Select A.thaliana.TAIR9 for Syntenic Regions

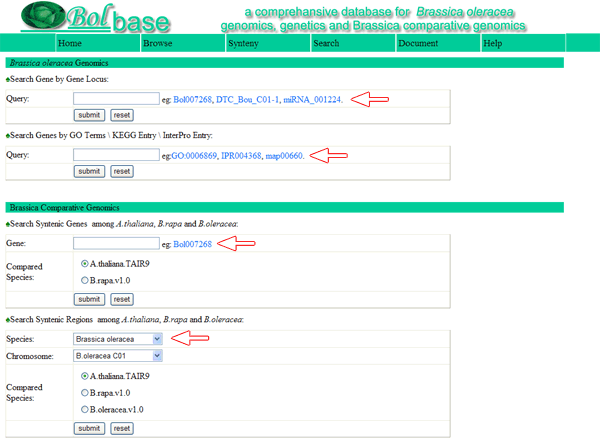coord(85,376)
